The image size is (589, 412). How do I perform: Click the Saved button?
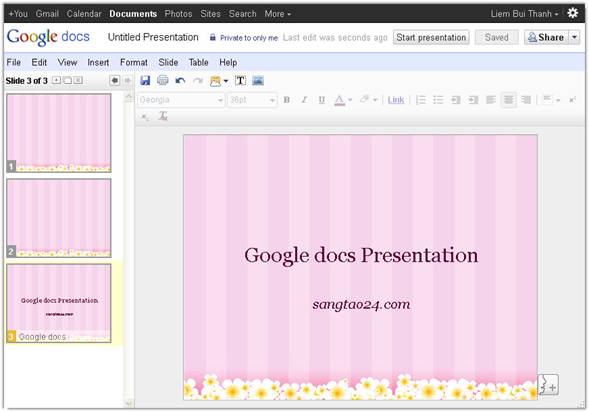[x=496, y=38]
